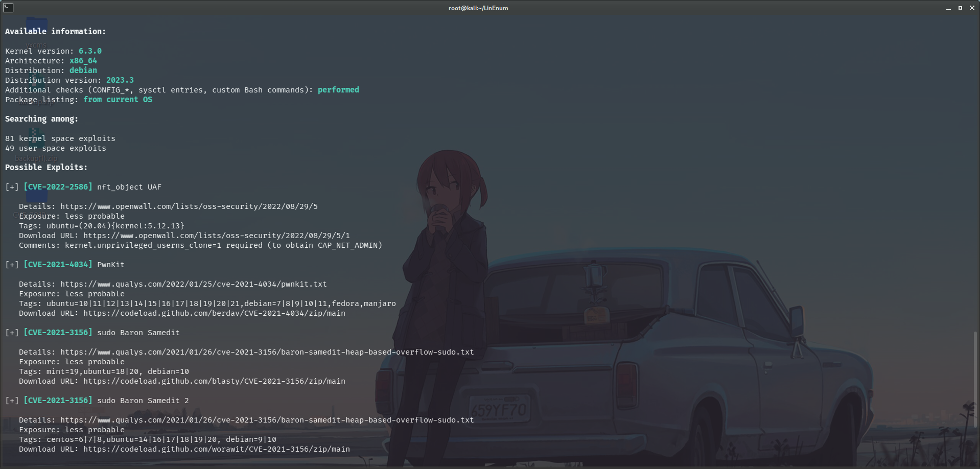This screenshot has height=469, width=980.
Task: Click tags 'ubuntu=(20.04){kernel:5.12.13}'
Action: [x=115, y=226]
